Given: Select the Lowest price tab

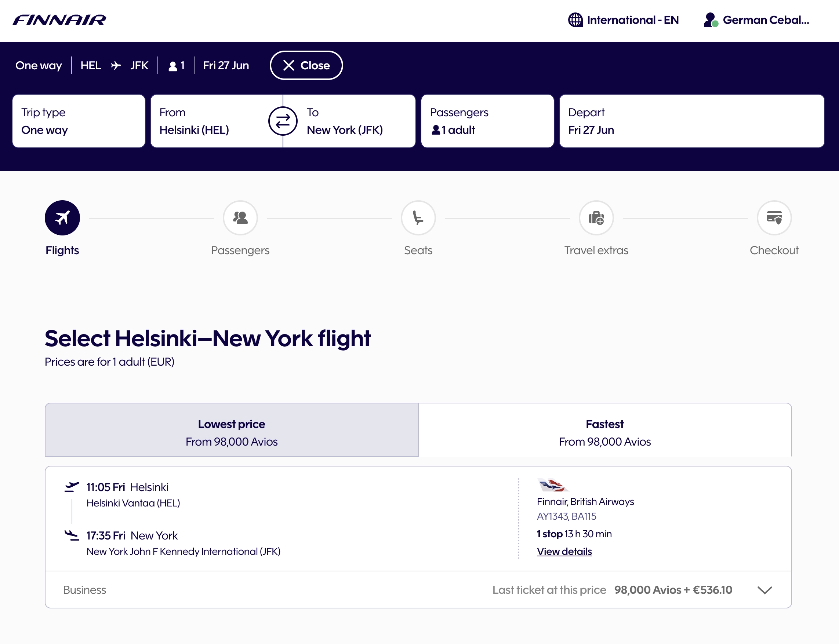Looking at the screenshot, I should pos(232,430).
